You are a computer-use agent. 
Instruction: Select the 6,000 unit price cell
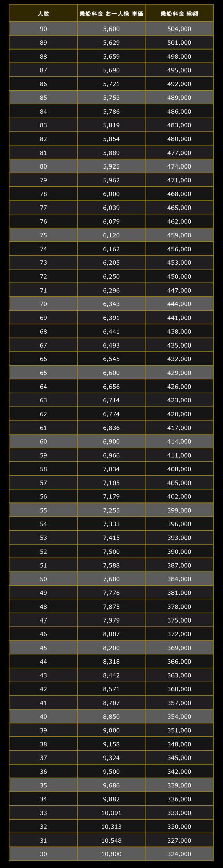[x=111, y=194]
